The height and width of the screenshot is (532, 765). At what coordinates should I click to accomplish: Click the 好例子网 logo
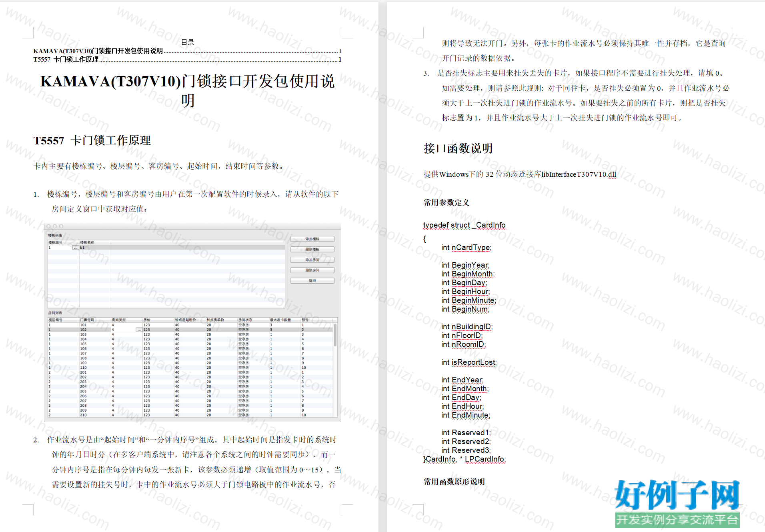[677, 503]
